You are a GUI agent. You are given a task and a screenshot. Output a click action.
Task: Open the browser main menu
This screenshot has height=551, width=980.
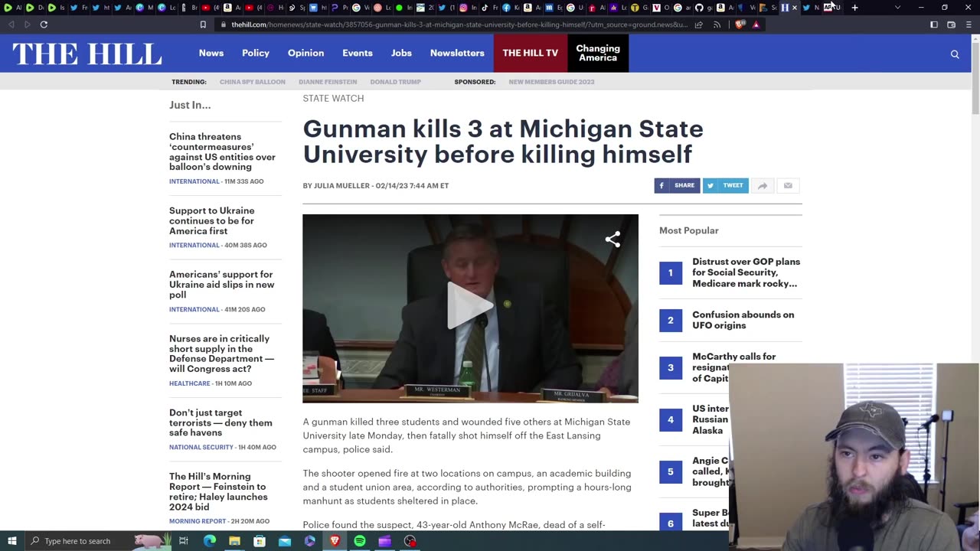[x=969, y=24]
